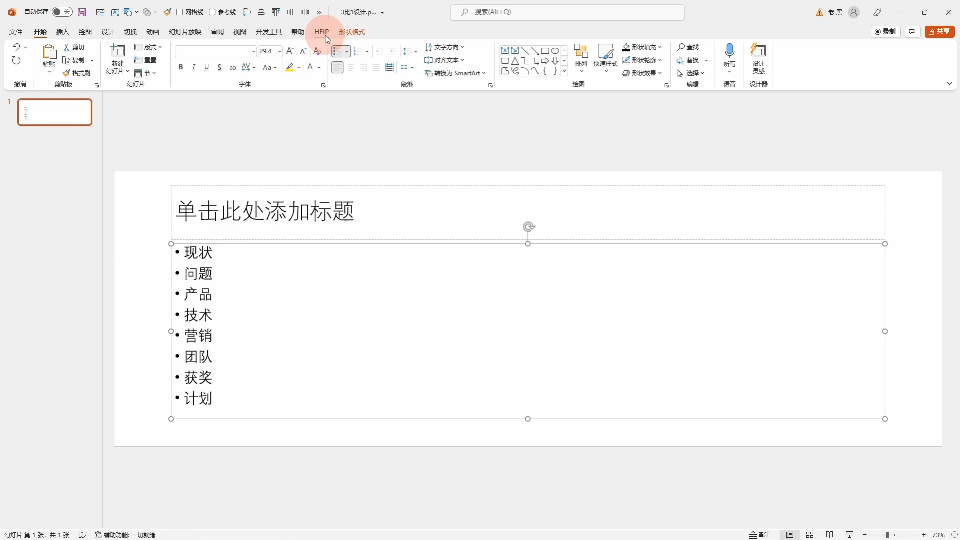This screenshot has height=540, width=960.
Task: Open the File menu tab
Action: 16,32
